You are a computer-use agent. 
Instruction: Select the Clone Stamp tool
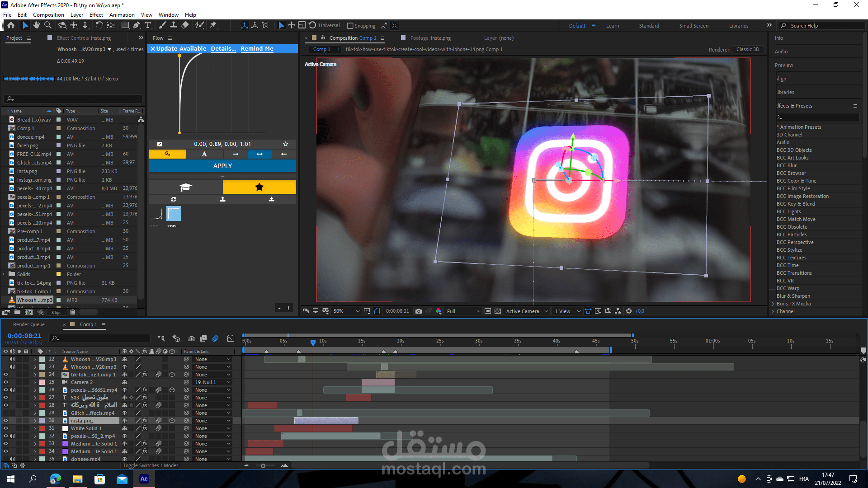click(173, 25)
